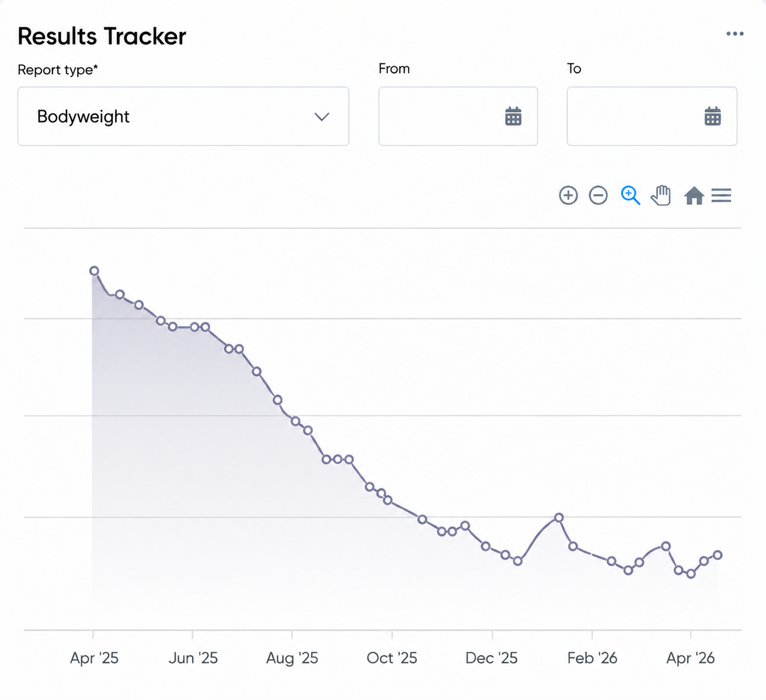Open the chart hamburger export menu
The width and height of the screenshot is (766, 700).
[x=721, y=196]
